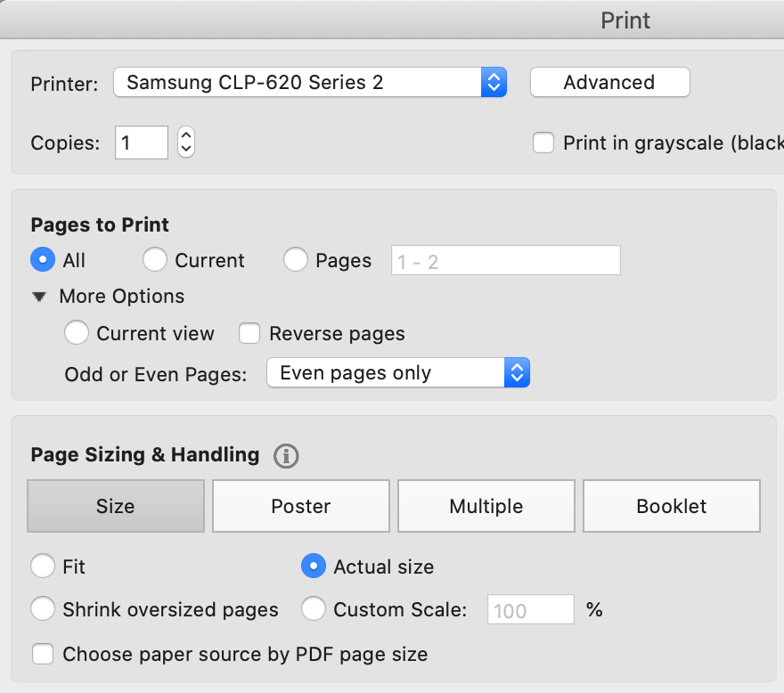Select the Current pages radio button
784x693 pixels.
(x=154, y=260)
